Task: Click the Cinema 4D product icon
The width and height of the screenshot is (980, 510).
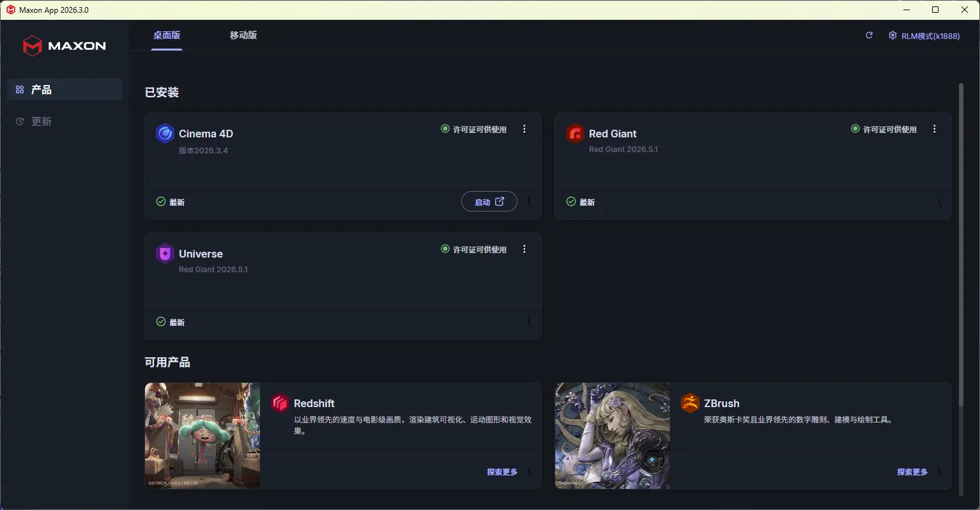Action: click(165, 134)
